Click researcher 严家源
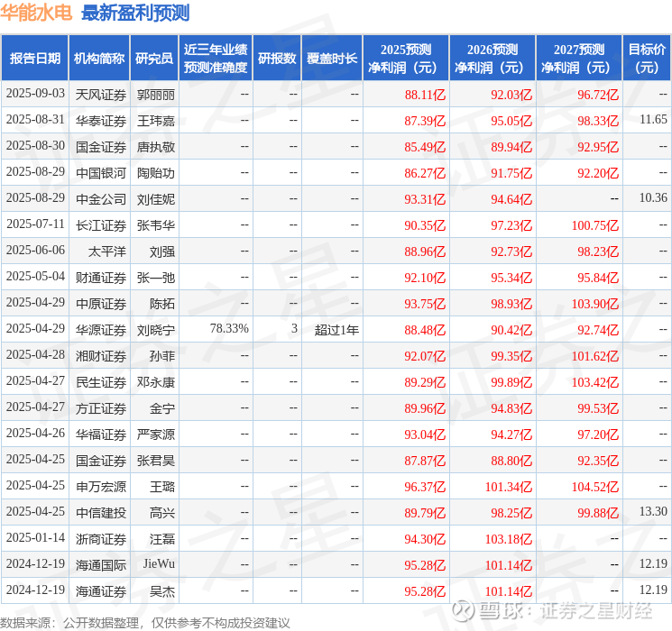The height and width of the screenshot is (631, 672). [x=155, y=434]
